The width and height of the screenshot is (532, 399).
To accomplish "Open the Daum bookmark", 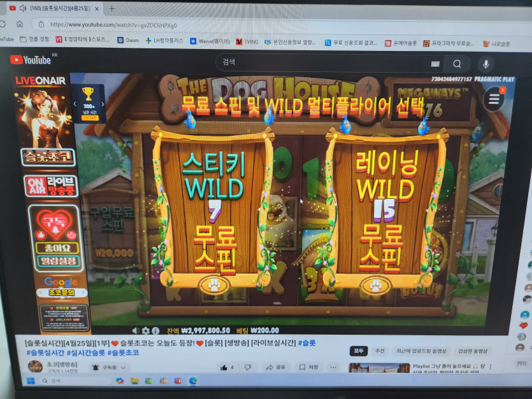I will [x=128, y=40].
